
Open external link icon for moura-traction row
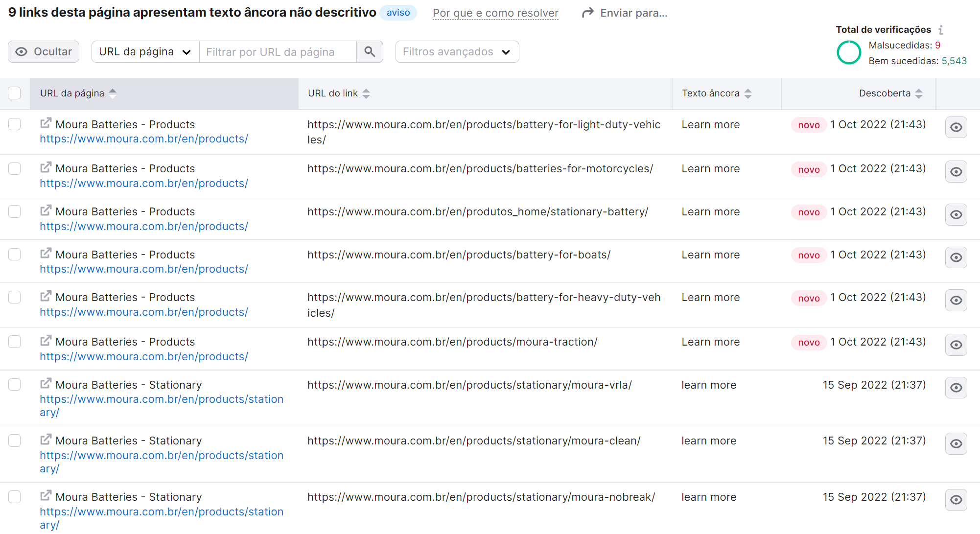(x=46, y=341)
